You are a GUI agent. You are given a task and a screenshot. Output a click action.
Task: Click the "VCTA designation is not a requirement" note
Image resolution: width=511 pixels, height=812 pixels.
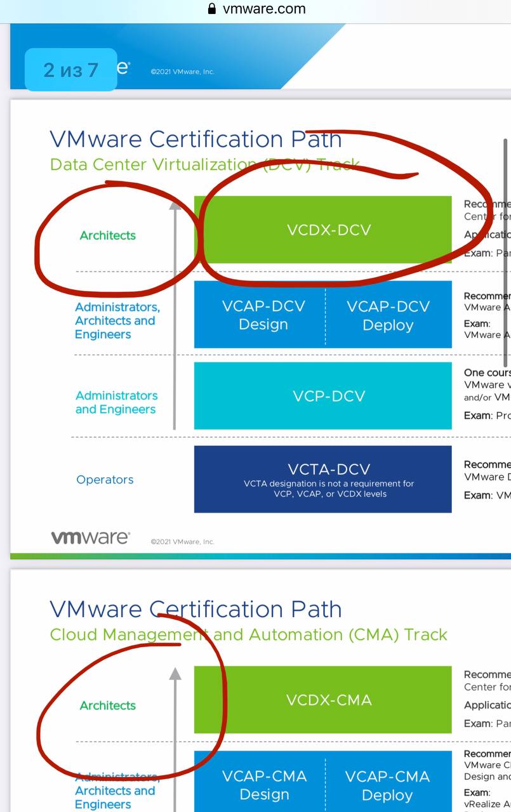(x=329, y=488)
